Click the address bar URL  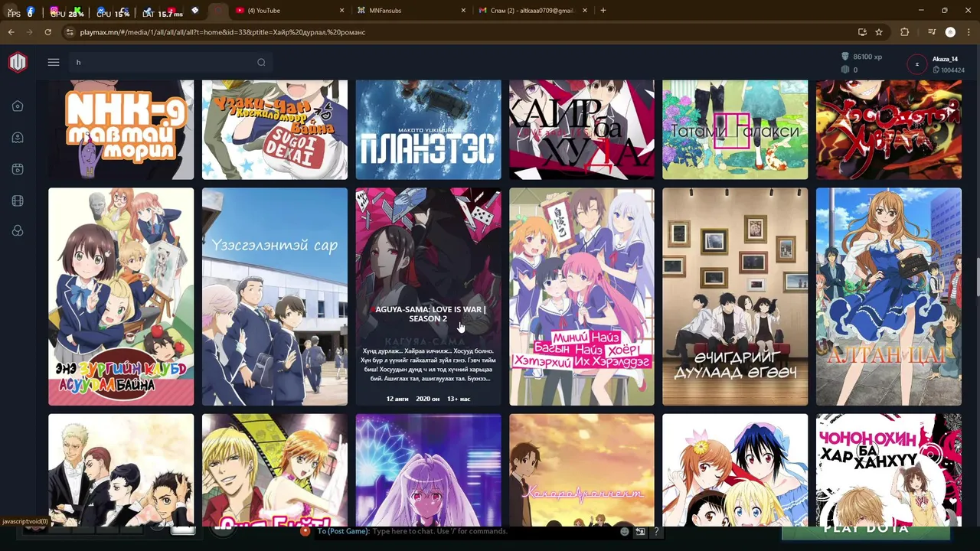pyautogui.click(x=223, y=32)
